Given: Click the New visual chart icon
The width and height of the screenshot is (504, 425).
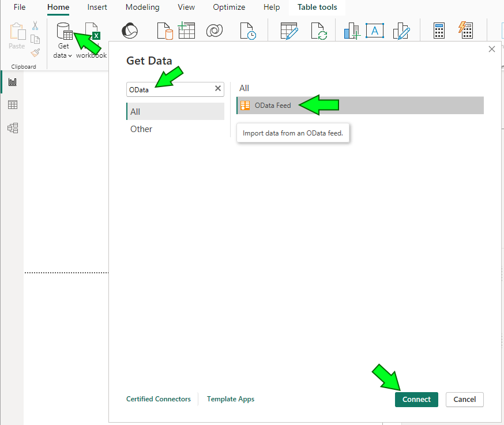Looking at the screenshot, I should (x=352, y=31).
